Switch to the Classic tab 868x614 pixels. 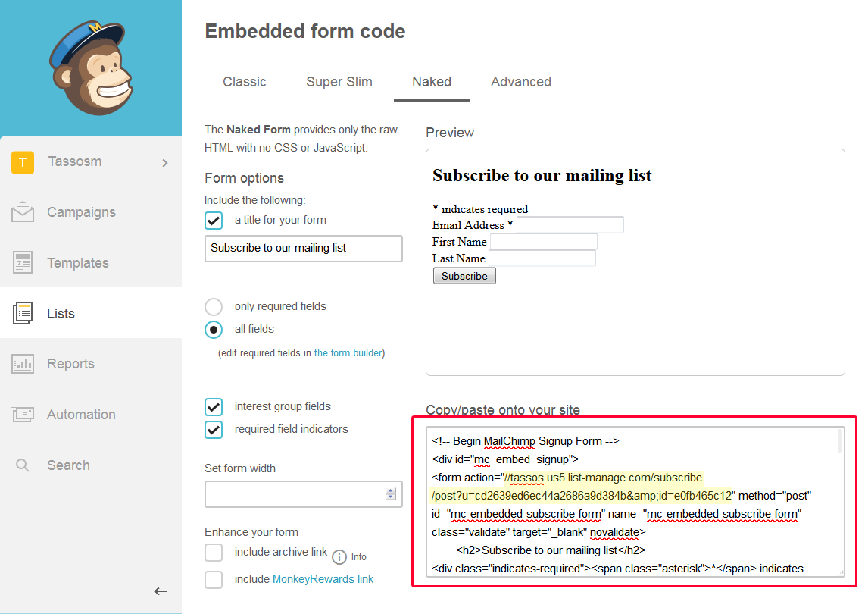pyautogui.click(x=245, y=82)
